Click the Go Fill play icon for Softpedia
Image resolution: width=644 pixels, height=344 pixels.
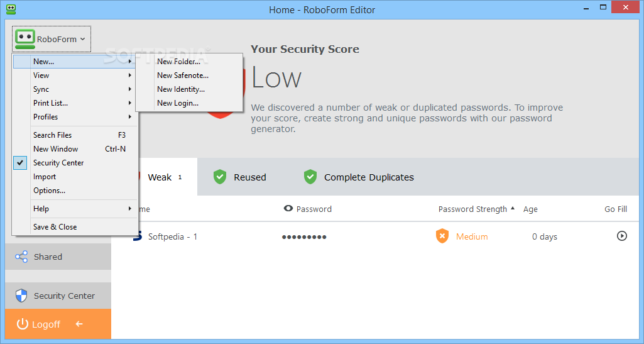[x=622, y=236]
